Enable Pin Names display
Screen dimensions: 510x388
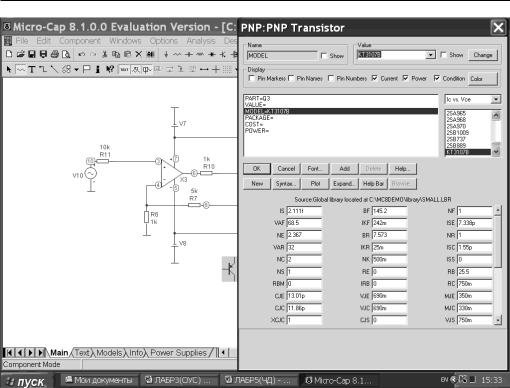(x=291, y=78)
